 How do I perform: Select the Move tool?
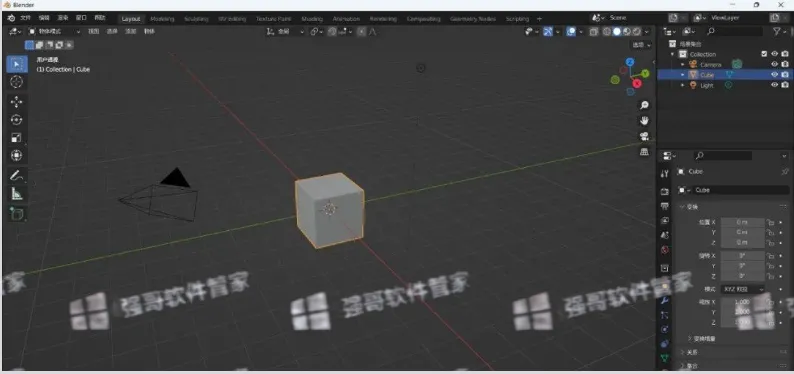coord(17,102)
